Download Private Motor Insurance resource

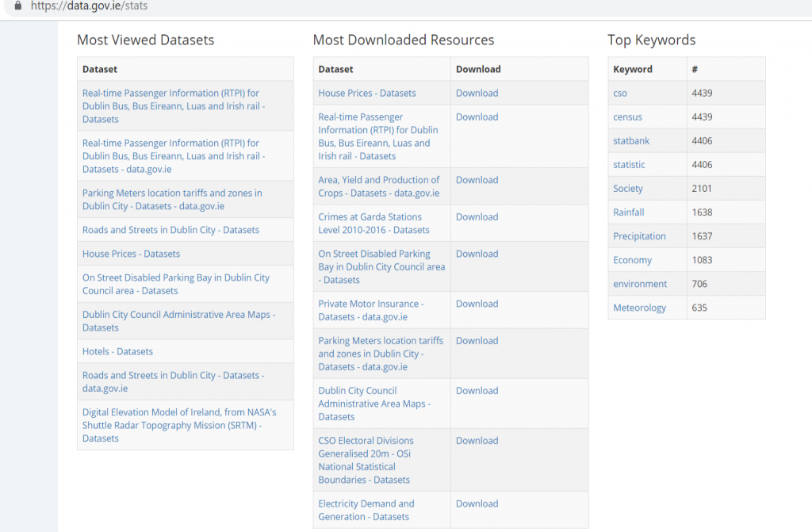477,304
